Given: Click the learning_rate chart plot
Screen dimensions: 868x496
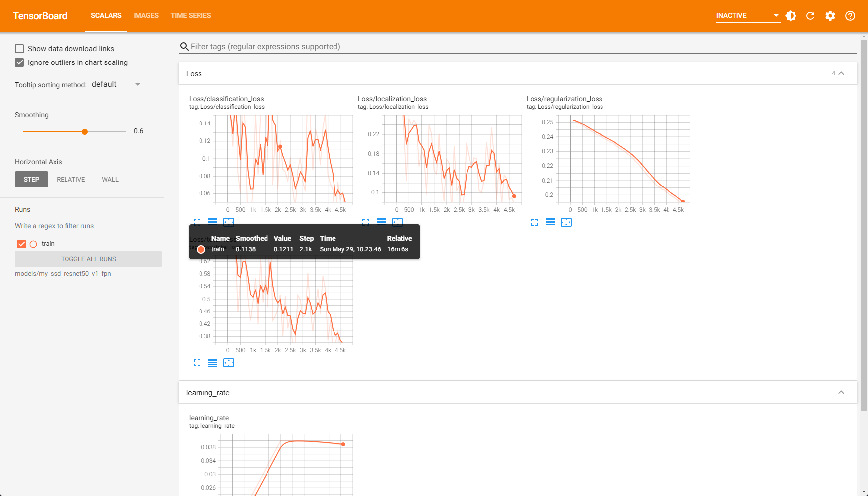Looking at the screenshot, I should (286, 465).
